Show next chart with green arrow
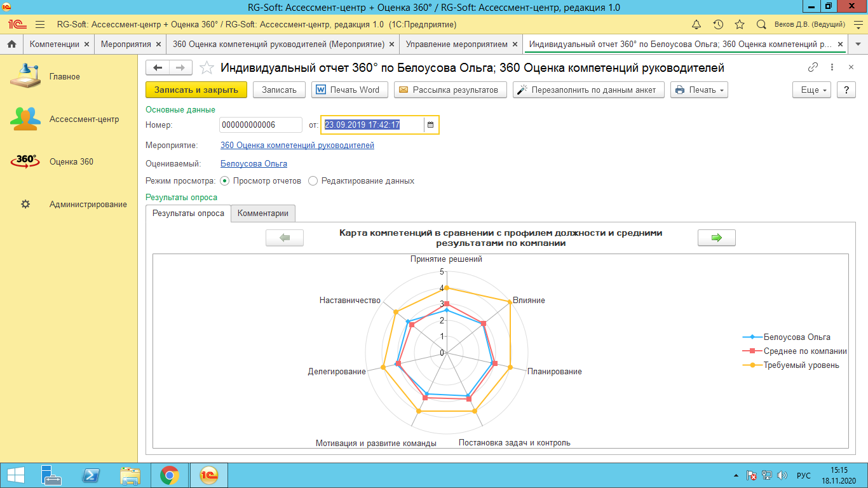 pyautogui.click(x=717, y=238)
